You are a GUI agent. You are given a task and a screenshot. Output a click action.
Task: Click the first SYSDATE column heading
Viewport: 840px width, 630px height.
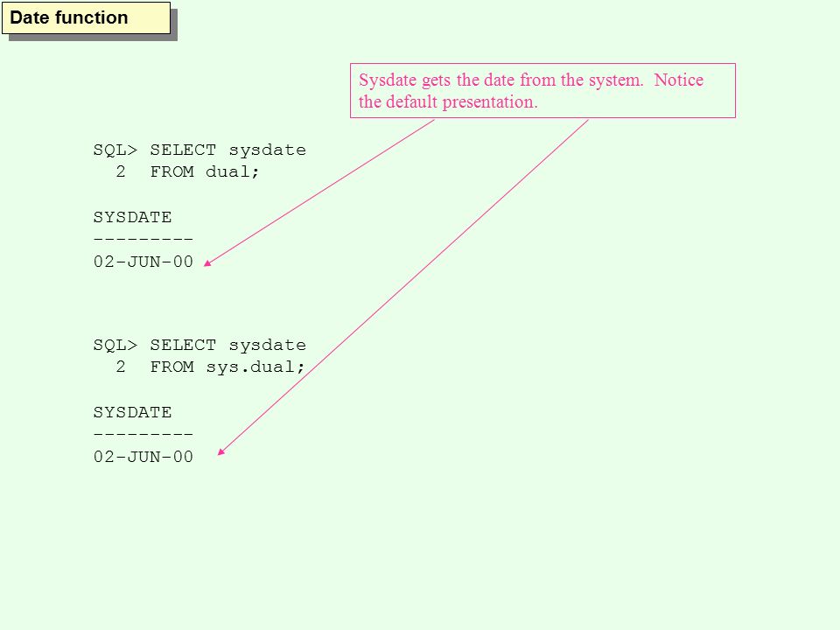click(132, 217)
